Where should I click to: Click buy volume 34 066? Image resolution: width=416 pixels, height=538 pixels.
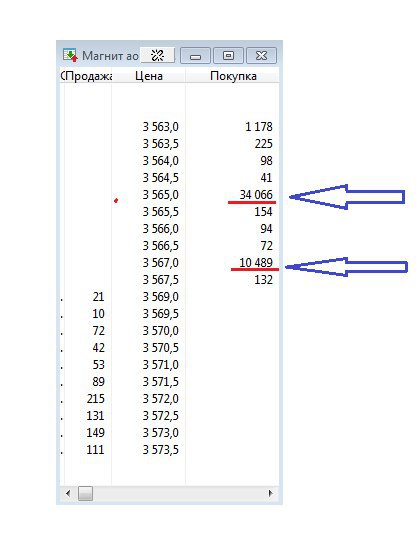point(256,195)
